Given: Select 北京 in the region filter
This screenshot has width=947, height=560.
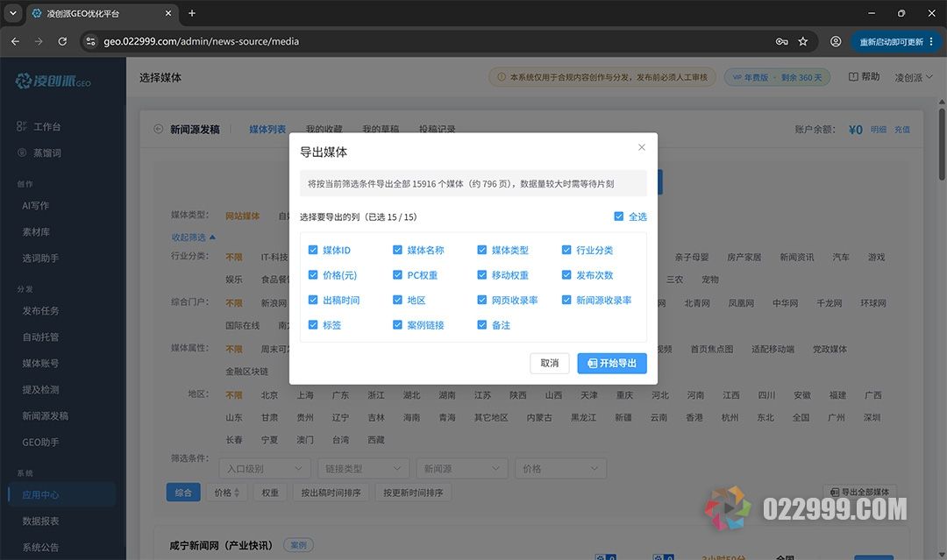Looking at the screenshot, I should [x=269, y=395].
